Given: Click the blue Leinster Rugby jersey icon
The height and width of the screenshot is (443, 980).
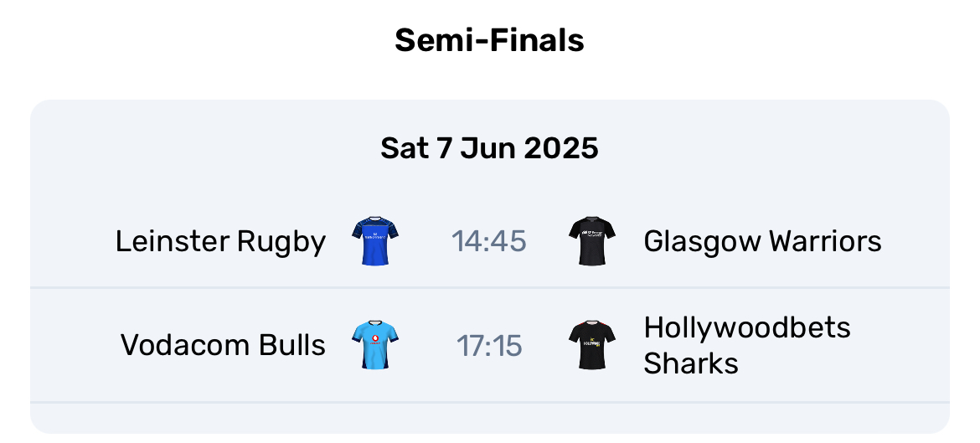Looking at the screenshot, I should (375, 242).
